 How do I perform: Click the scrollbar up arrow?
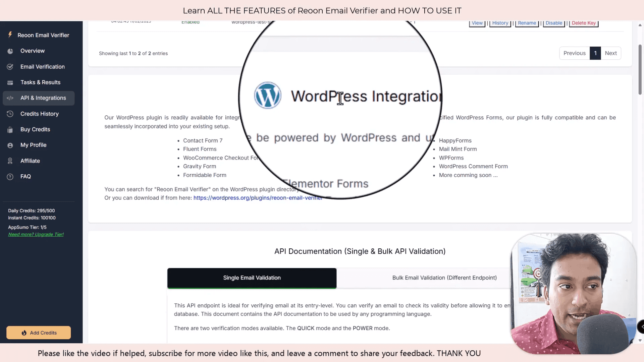pyautogui.click(x=640, y=25)
